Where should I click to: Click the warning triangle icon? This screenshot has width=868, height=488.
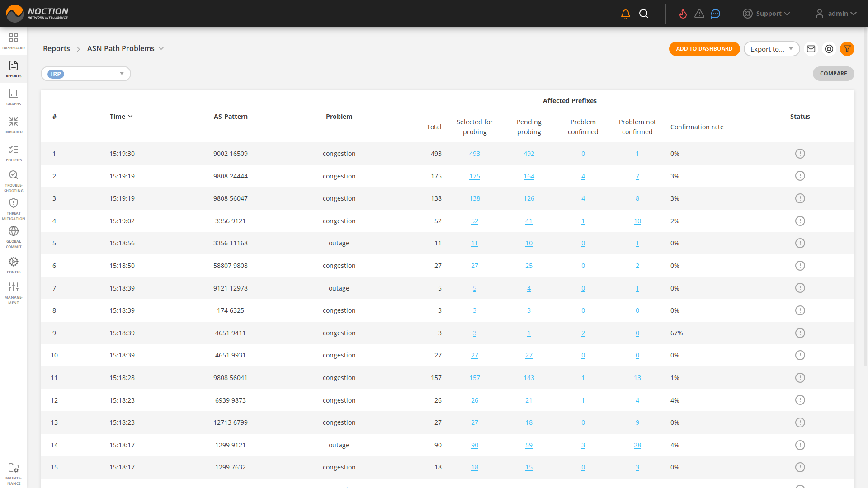click(699, 14)
